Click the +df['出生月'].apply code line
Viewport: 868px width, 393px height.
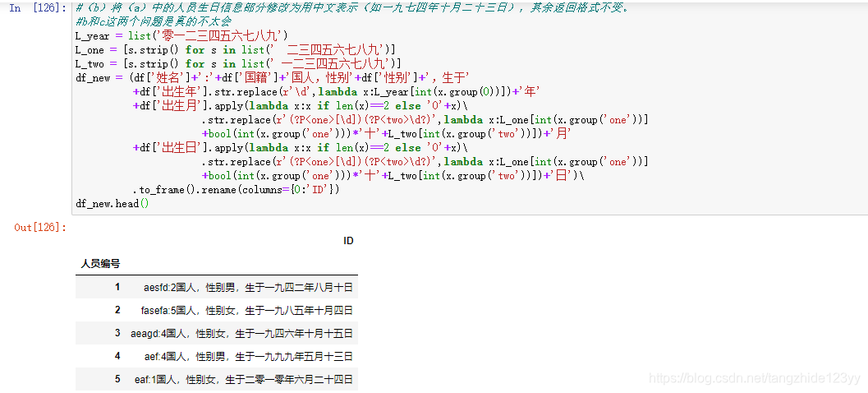301,106
